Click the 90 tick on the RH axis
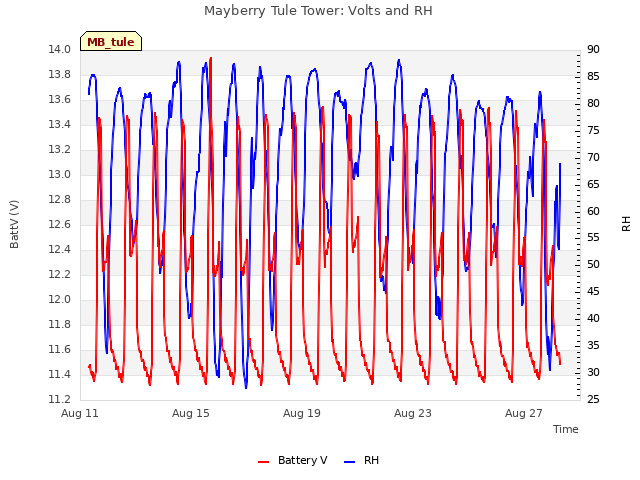Screen dimensions: 640x480 tap(593, 49)
